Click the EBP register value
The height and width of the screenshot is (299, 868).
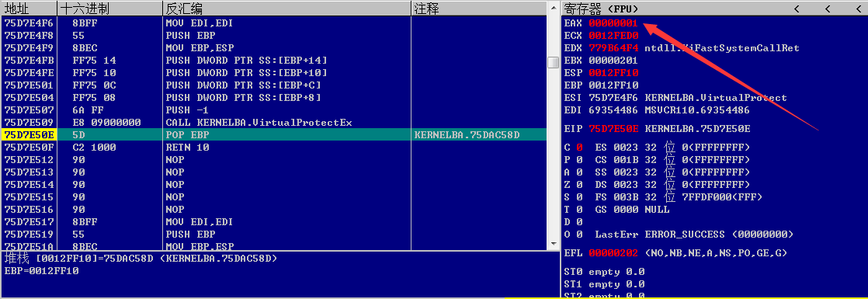point(613,85)
